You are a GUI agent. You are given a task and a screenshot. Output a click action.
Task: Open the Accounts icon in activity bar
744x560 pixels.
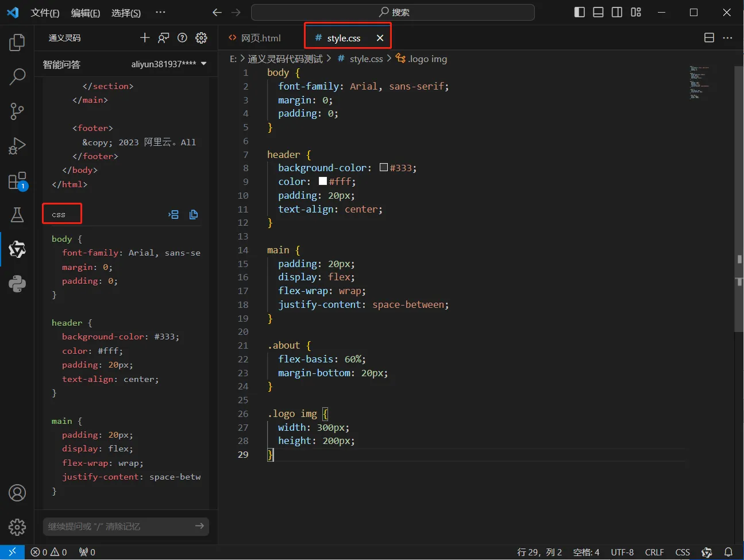click(x=17, y=493)
